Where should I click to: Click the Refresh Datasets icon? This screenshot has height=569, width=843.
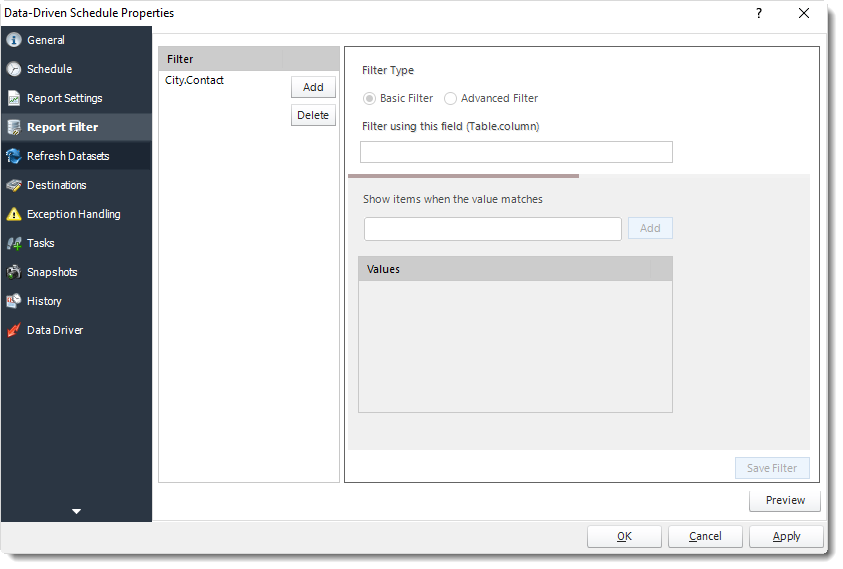tap(14, 156)
